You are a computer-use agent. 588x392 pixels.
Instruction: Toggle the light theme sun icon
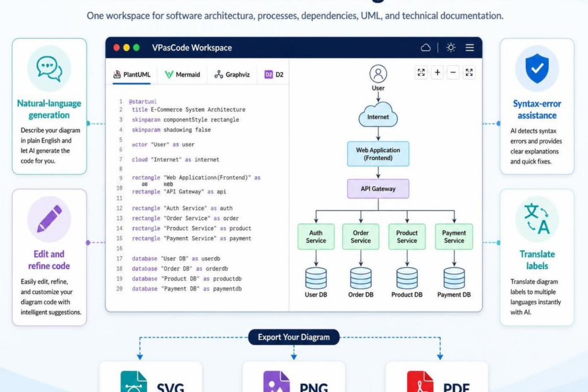[451, 47]
